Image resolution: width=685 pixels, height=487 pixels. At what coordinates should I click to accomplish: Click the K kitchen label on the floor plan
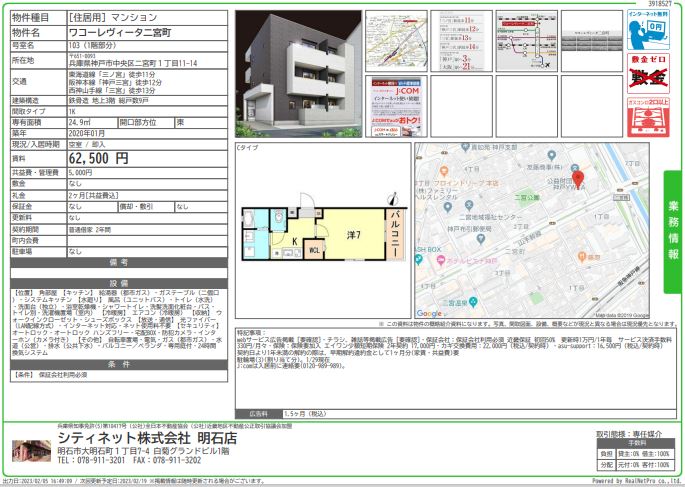pyautogui.click(x=295, y=242)
